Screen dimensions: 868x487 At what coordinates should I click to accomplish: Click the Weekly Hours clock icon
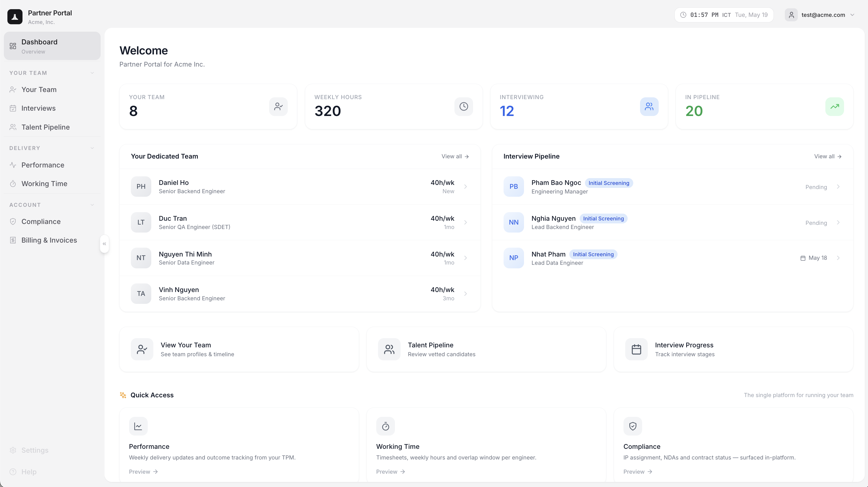[464, 107]
